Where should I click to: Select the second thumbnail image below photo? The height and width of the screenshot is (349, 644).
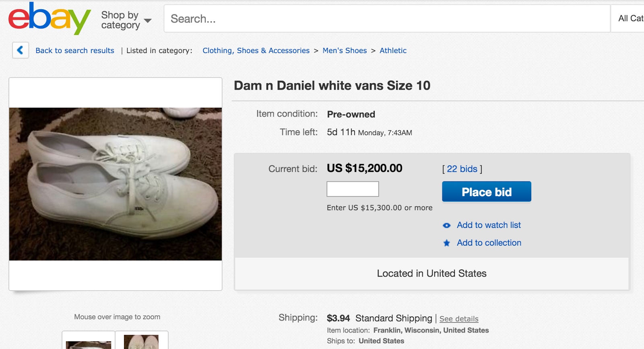point(142,341)
